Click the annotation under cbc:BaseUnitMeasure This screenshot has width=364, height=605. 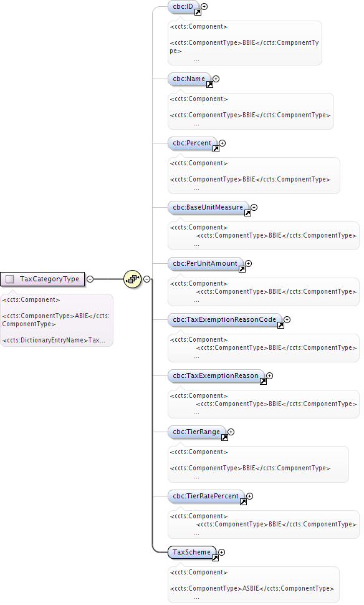(264, 236)
